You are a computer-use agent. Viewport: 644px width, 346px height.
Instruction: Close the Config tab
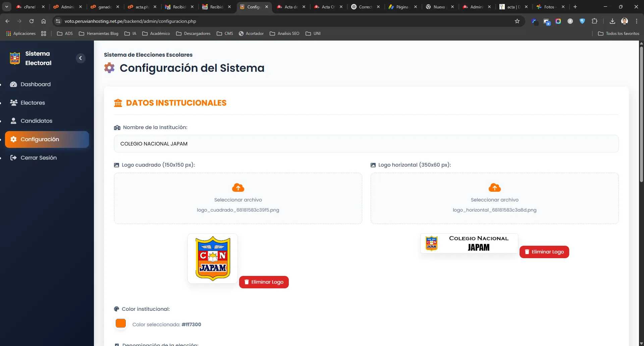267,7
